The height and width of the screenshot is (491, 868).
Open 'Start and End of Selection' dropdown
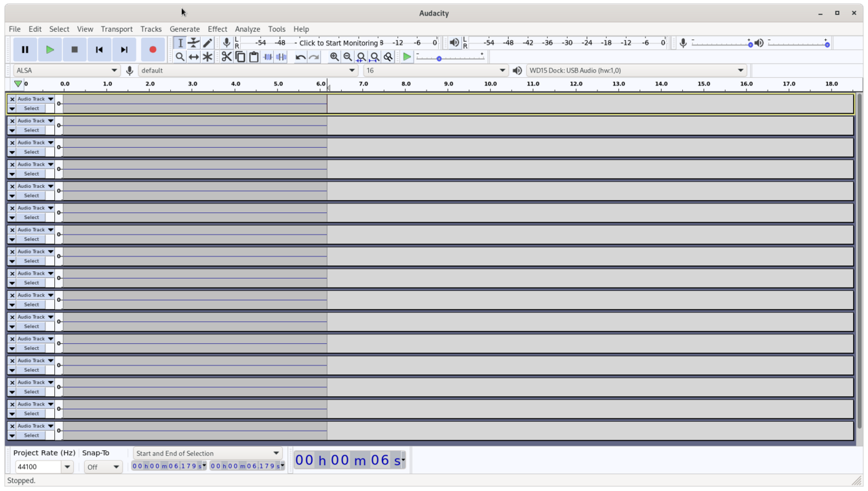[x=208, y=453]
